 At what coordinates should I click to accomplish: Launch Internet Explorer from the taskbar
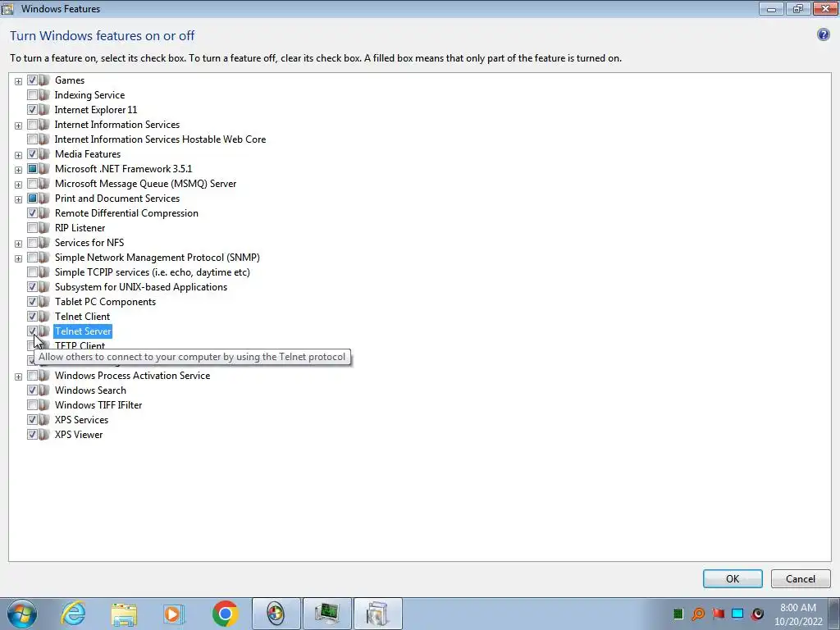pyautogui.click(x=73, y=614)
